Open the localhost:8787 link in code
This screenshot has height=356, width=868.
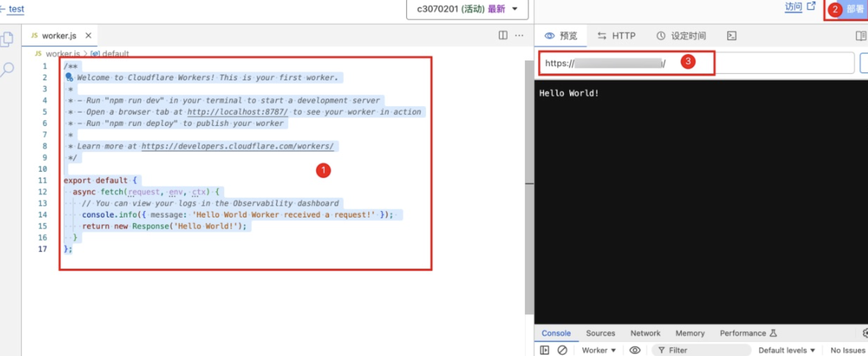point(237,112)
